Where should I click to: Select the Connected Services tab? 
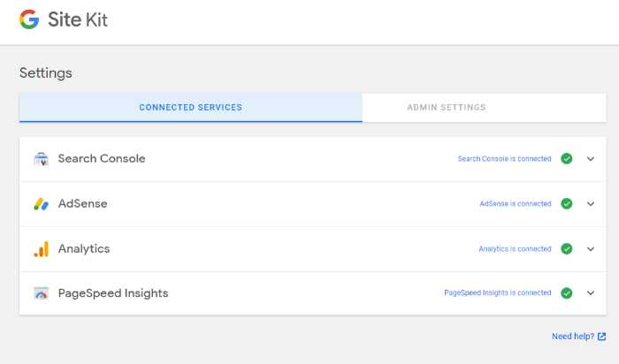pyautogui.click(x=191, y=107)
